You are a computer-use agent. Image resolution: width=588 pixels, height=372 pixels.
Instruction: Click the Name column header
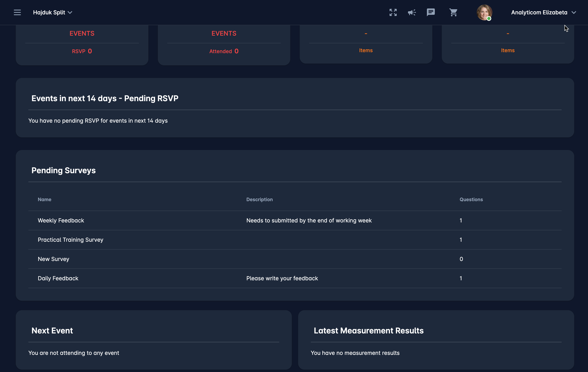click(45, 200)
